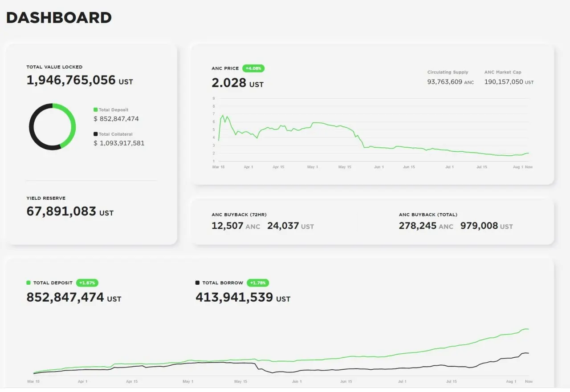570x392 pixels.
Task: Click the ANC Buyback (Total) amount 278,245 ANC
Action: pos(426,226)
